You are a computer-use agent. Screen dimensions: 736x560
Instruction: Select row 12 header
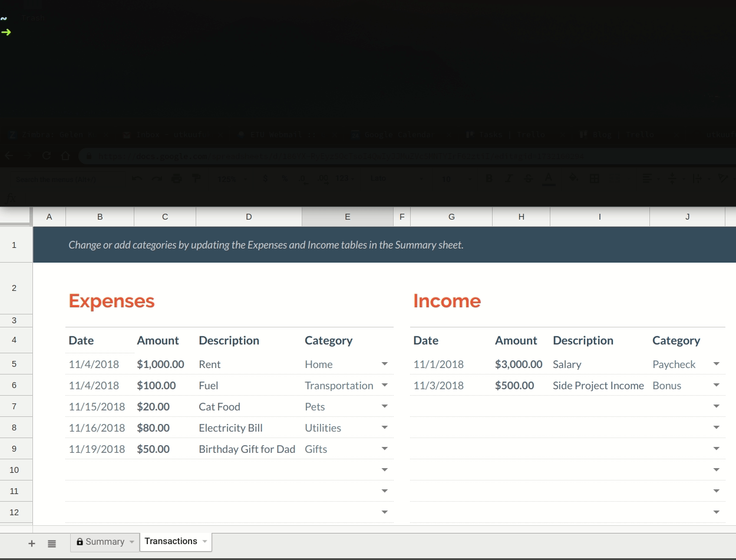16,512
